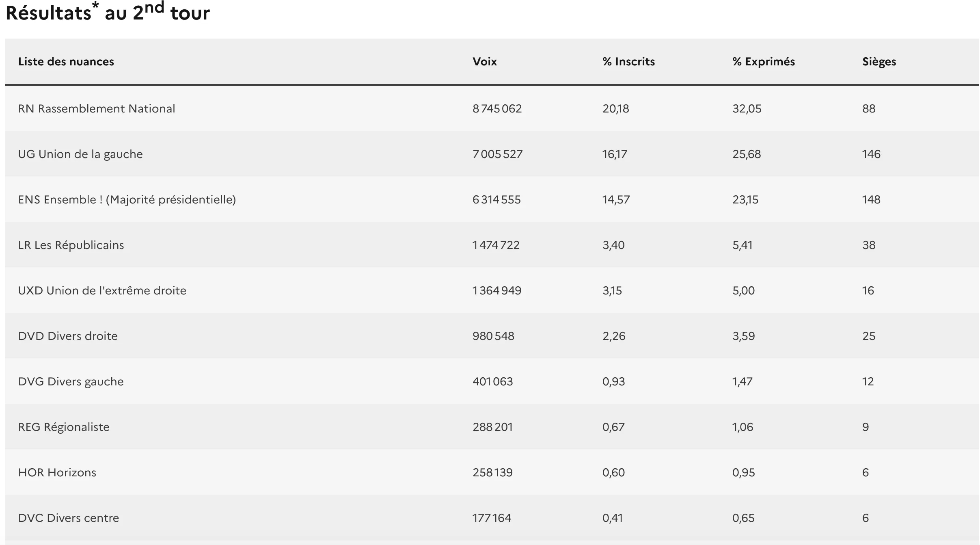Select the 'UG Union de la gauche' row label

(80, 154)
